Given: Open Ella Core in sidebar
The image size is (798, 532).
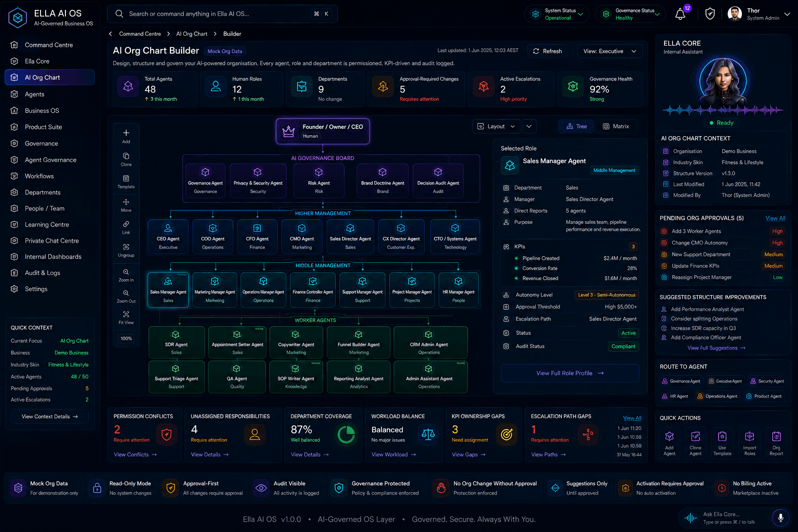Looking at the screenshot, I should [x=49, y=61].
